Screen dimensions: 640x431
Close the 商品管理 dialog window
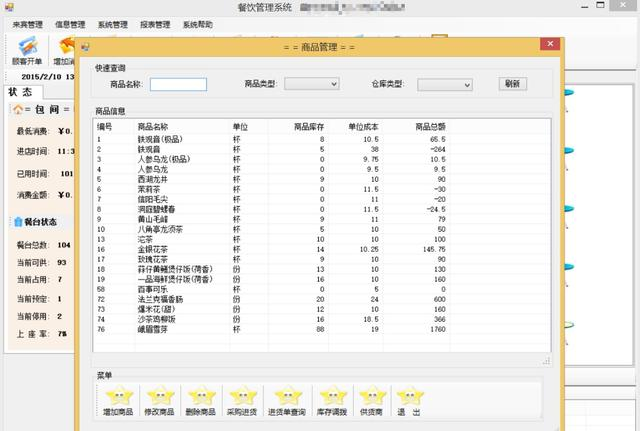pos(549,47)
